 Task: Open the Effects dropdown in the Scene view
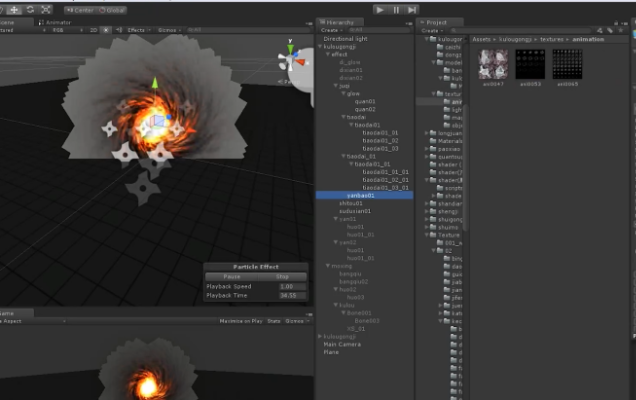point(138,30)
